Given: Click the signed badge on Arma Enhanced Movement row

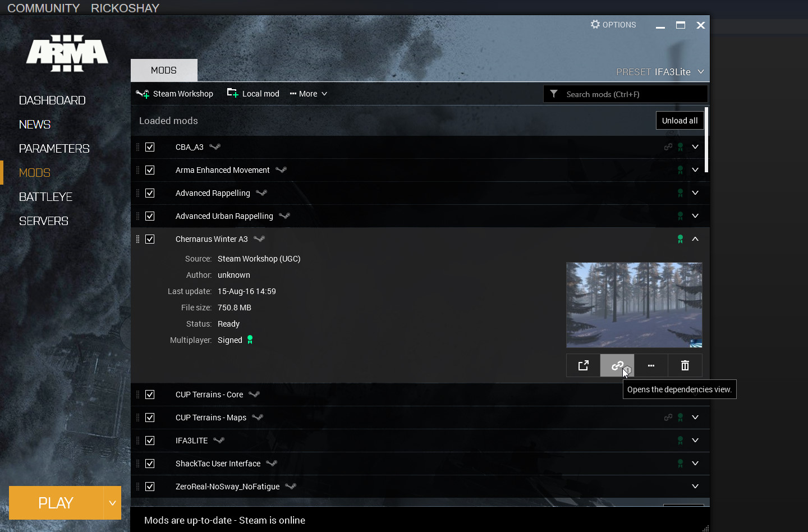Looking at the screenshot, I should tap(680, 170).
